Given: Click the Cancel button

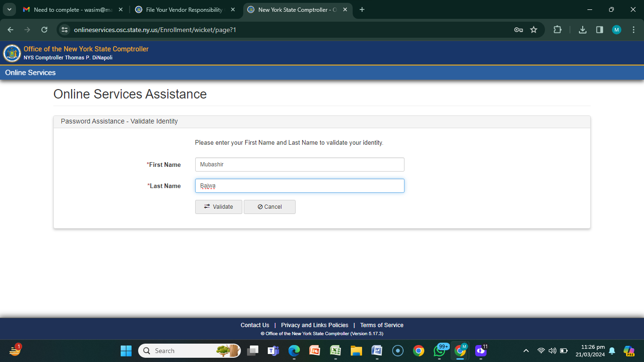Looking at the screenshot, I should click(270, 207).
